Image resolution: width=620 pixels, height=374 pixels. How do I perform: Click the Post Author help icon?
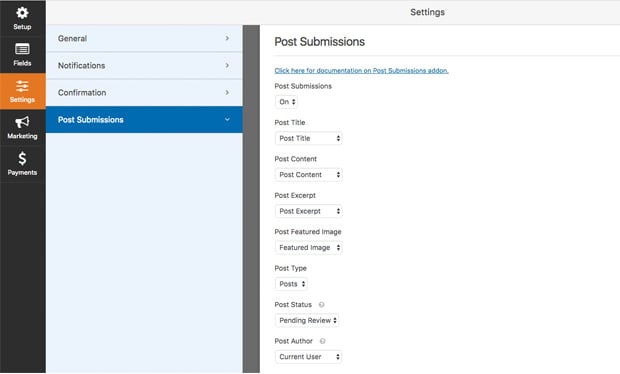(x=322, y=341)
